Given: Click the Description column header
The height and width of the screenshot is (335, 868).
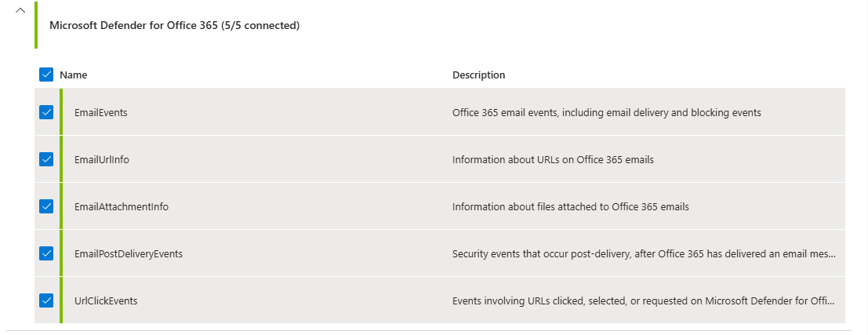Looking at the screenshot, I should point(478,75).
